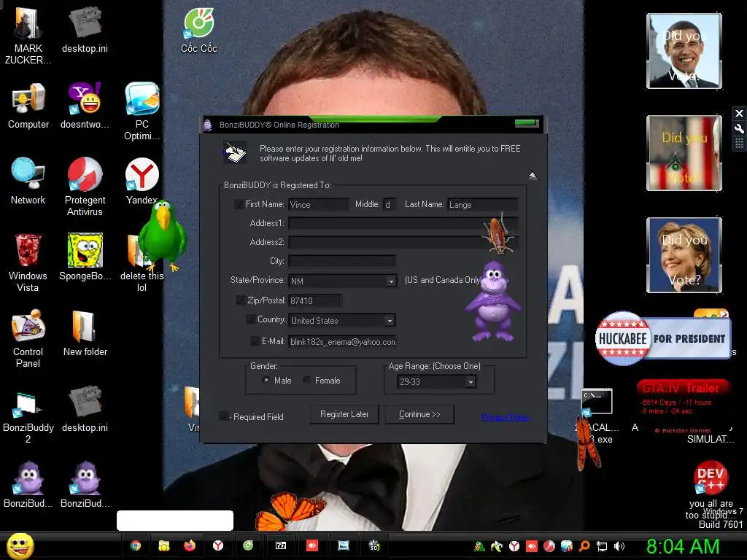Screen dimensions: 747x560
Task: Click the gadget wrench options icon
Action: (x=739, y=128)
